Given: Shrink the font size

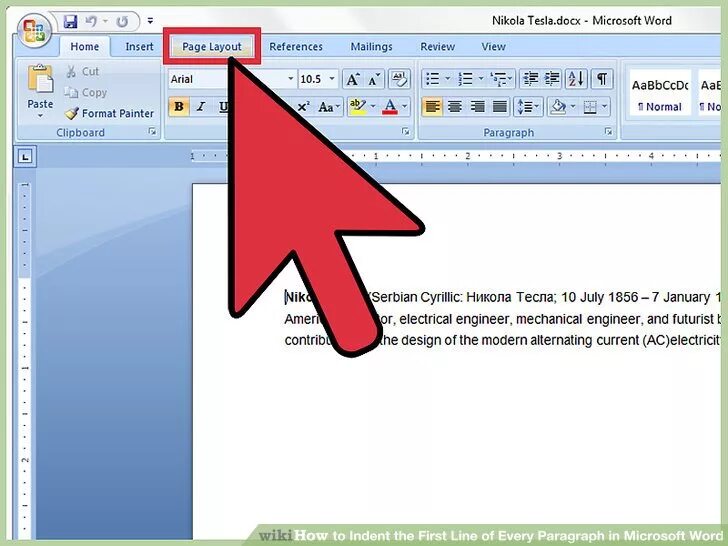Looking at the screenshot, I should (x=374, y=79).
